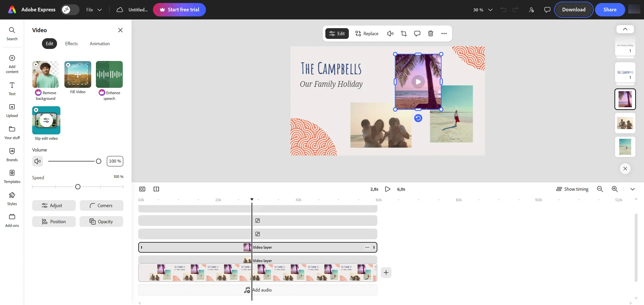The width and height of the screenshot is (644, 305).
Task: Click the Edit button in floating toolbar
Action: tap(337, 34)
